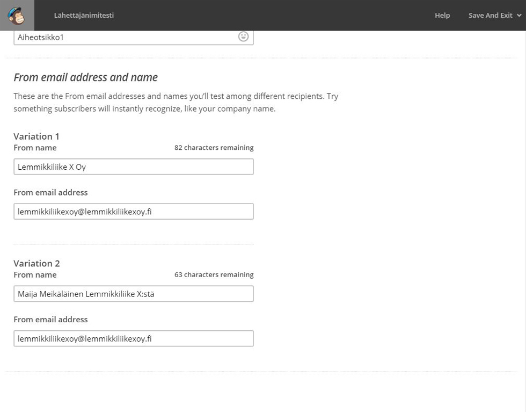Click Variation 2 From email address field

[134, 338]
